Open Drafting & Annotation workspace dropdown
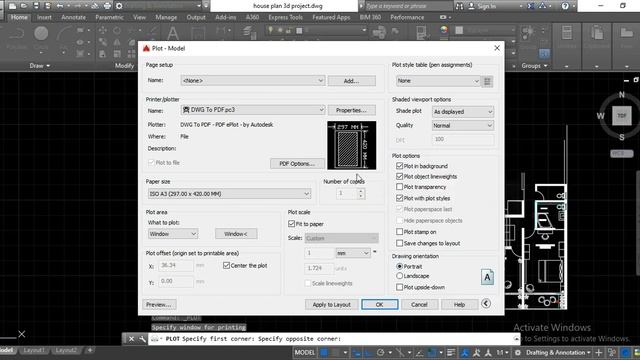The width and height of the screenshot is (640, 360). tap(558, 353)
